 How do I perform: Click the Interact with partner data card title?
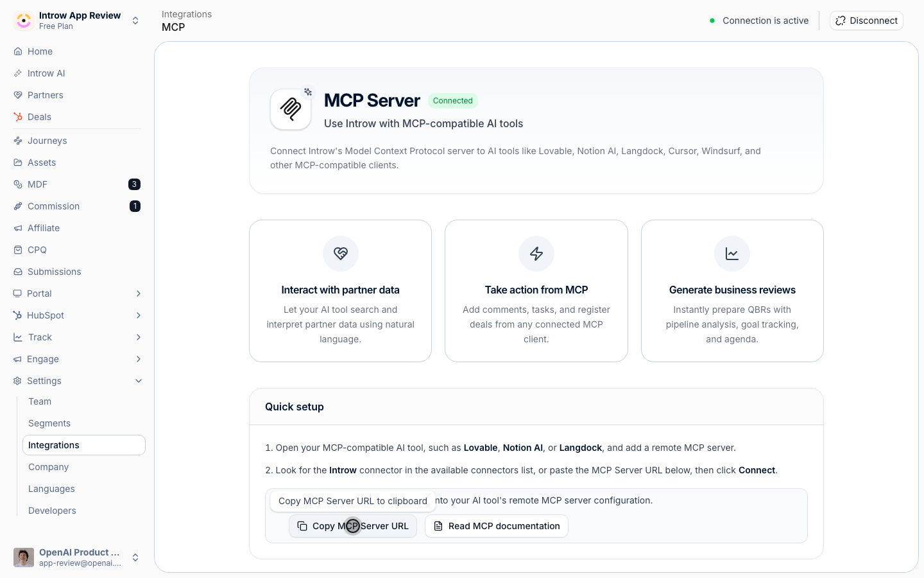[341, 290]
